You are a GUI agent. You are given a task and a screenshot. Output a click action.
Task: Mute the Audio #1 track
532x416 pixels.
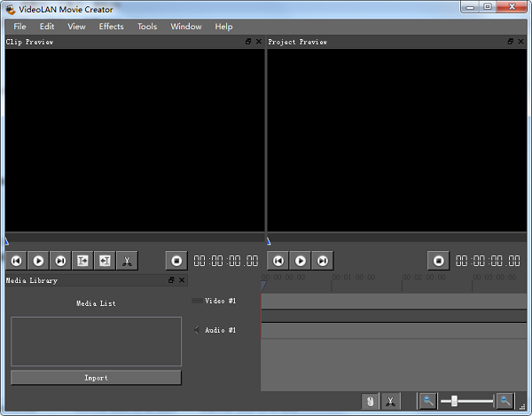[x=197, y=329]
